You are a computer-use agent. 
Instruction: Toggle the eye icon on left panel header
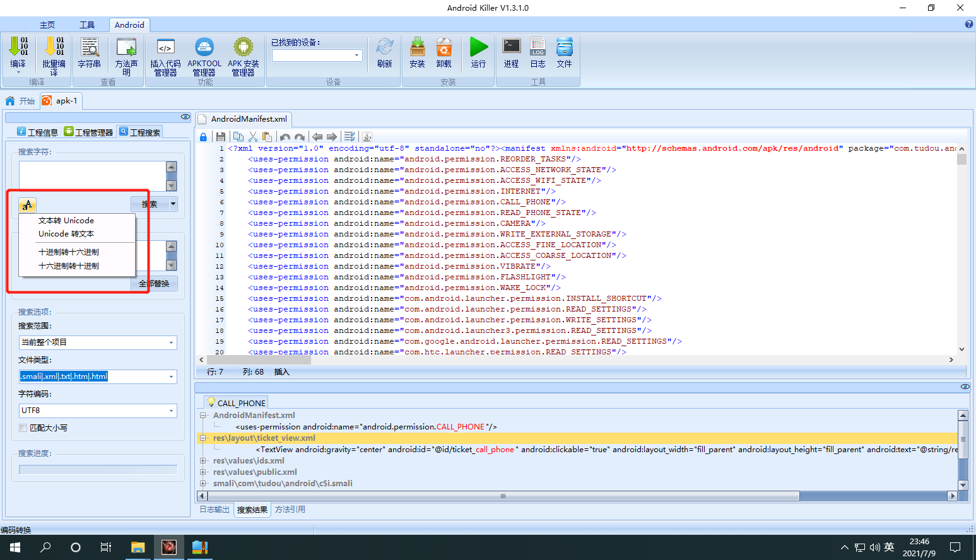pos(185,117)
